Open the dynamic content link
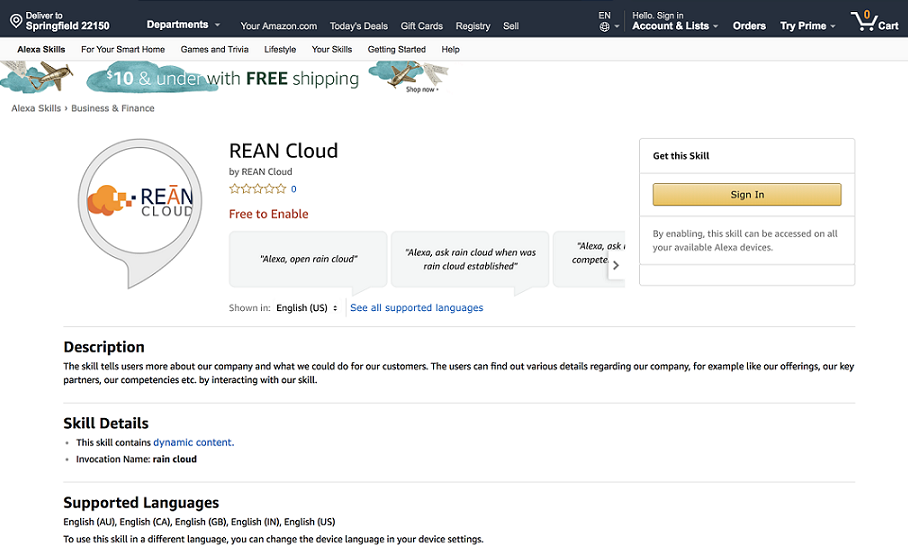This screenshot has width=908, height=552. click(193, 442)
